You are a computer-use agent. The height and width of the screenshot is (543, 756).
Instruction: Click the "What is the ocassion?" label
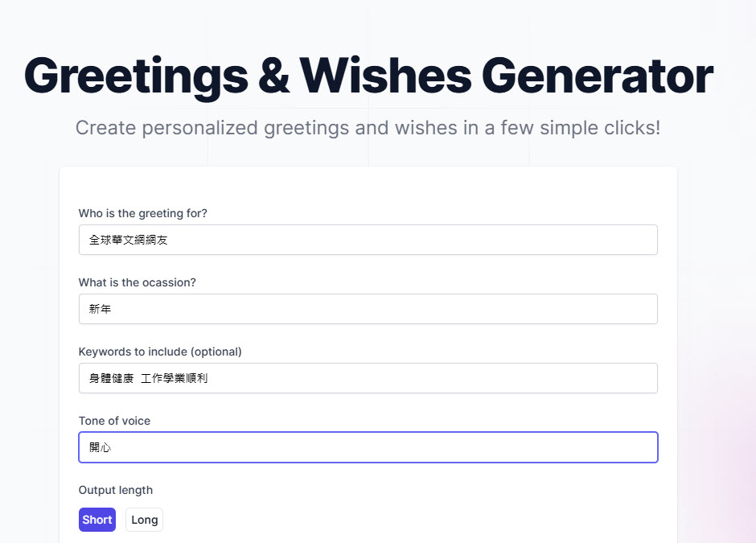(x=137, y=282)
